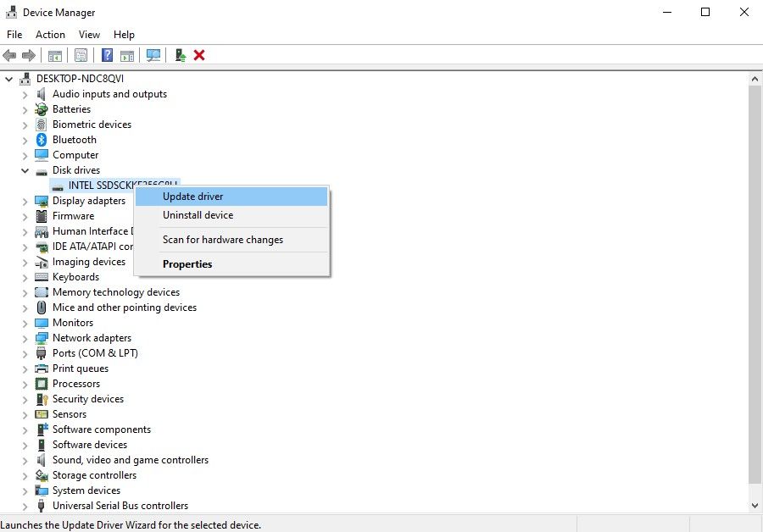Expand the Bluetooth category chevron

click(25, 140)
